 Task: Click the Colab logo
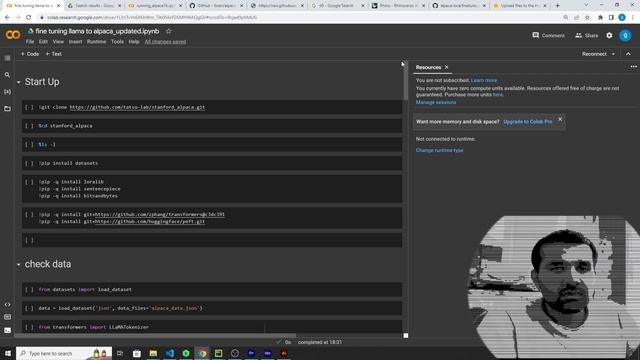13,35
